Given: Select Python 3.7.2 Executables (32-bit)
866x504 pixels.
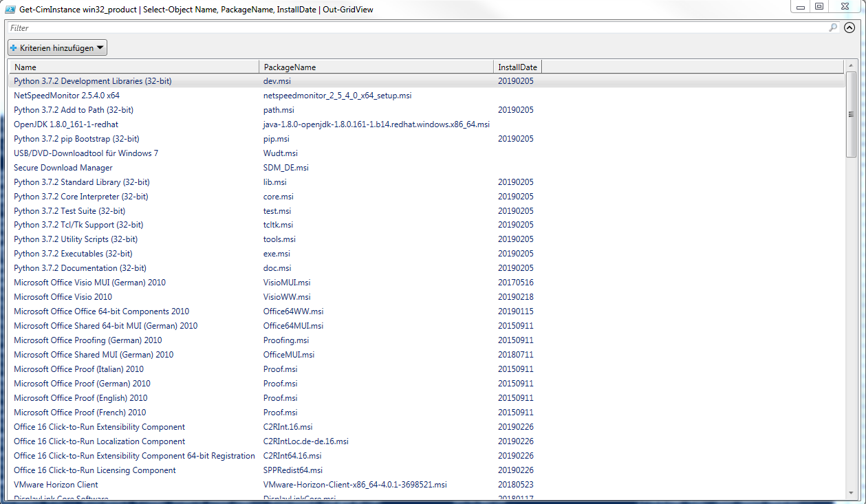Looking at the screenshot, I should [x=426, y=254].
